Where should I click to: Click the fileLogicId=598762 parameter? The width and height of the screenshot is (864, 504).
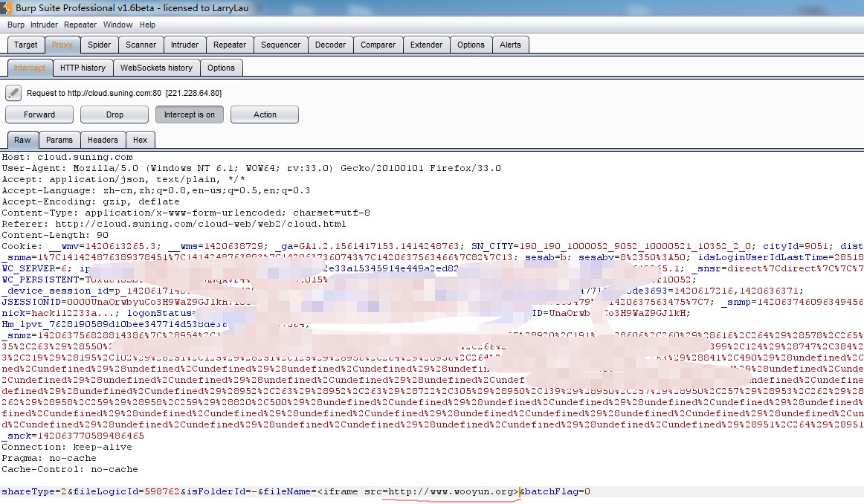click(x=126, y=491)
